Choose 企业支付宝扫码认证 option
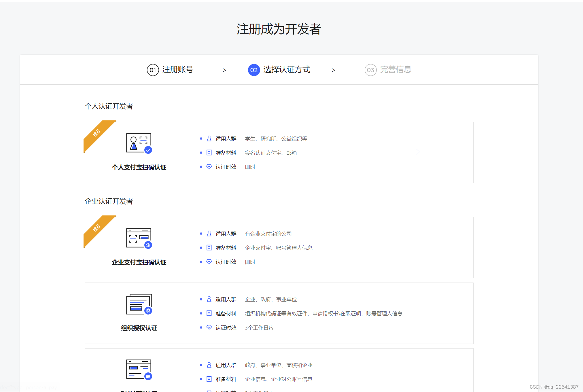This screenshot has width=583, height=392. click(139, 262)
